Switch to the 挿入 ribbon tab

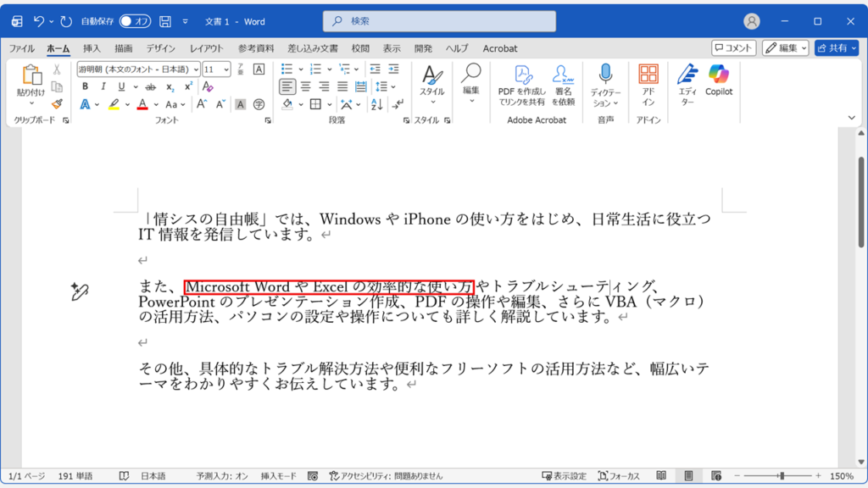pos(91,48)
